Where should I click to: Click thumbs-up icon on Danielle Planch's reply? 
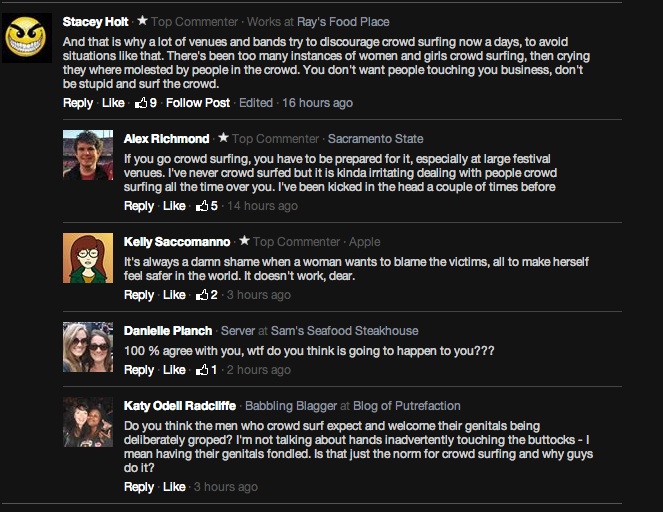coord(202,370)
